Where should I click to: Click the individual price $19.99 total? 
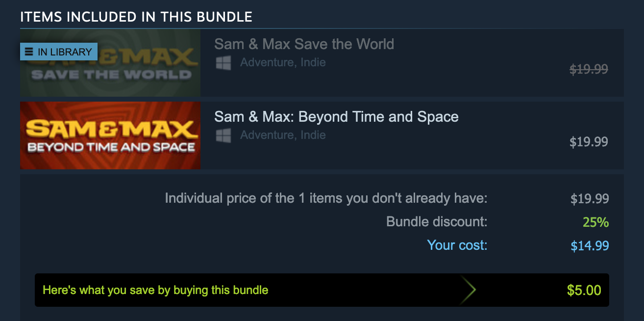(x=590, y=199)
